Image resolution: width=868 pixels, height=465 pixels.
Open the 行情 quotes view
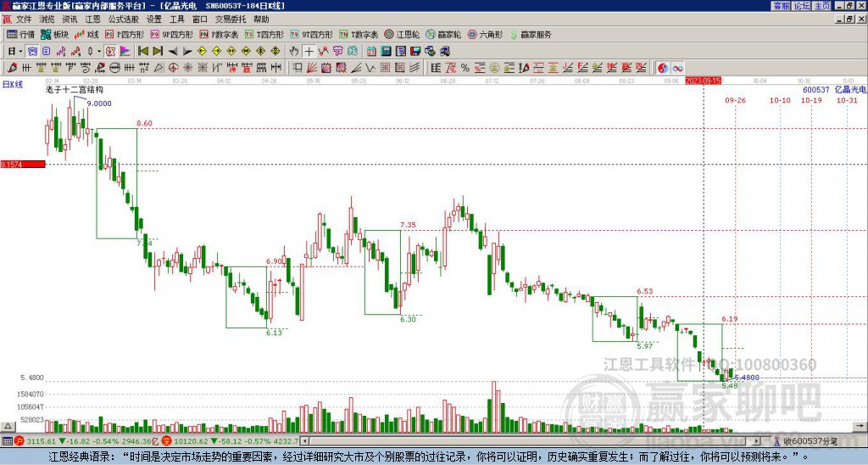tap(21, 34)
